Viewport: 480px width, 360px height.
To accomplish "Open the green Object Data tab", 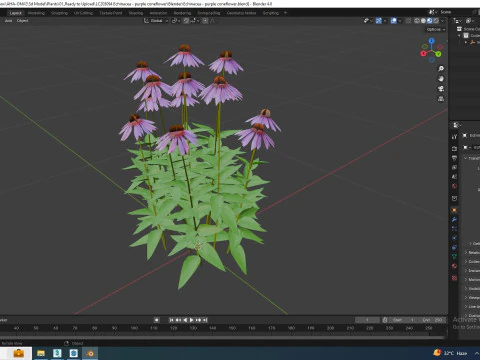I will [x=454, y=257].
